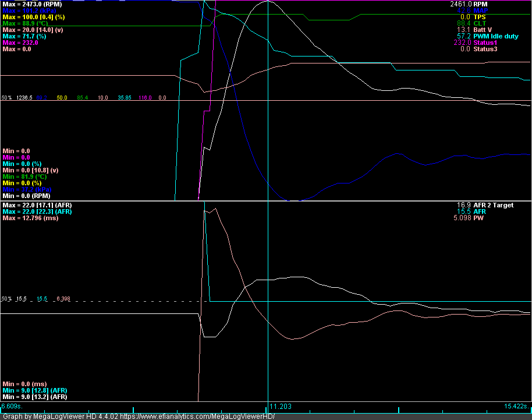Click the Max = 2473.0 (RPM) label
The height and width of the screenshot is (420, 532).
pyautogui.click(x=32, y=5)
